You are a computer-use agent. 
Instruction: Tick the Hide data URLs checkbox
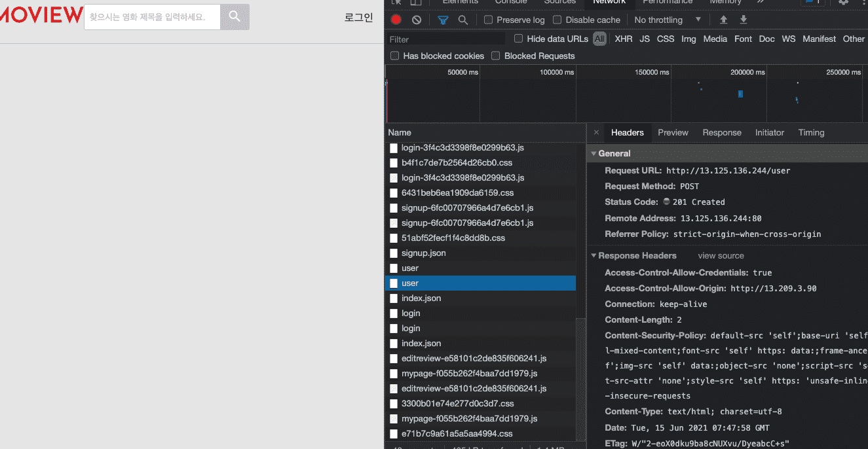pos(518,39)
